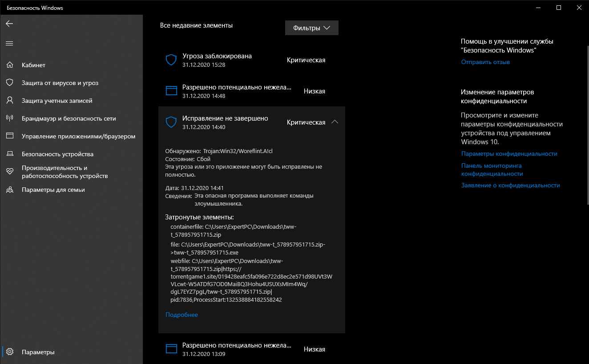The image size is (589, 364).
Task: Click the person icon for Защита учетных записей
Action: (x=9, y=101)
